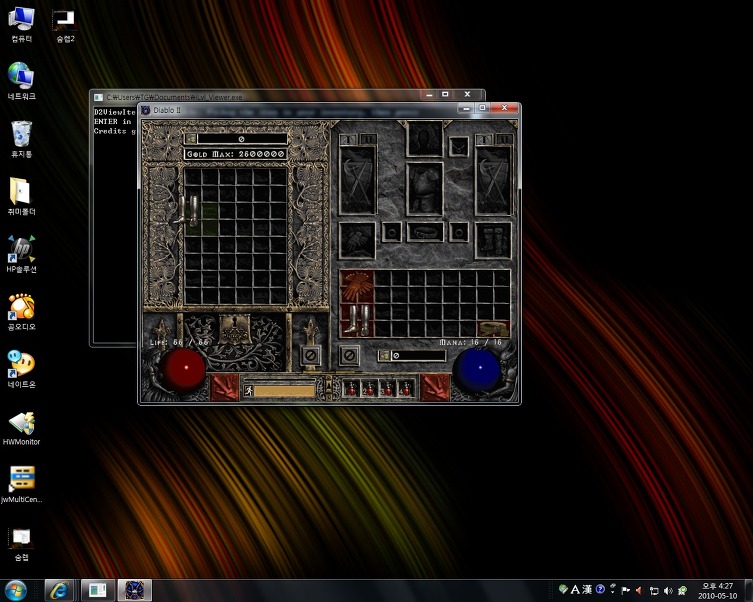
Task: Switch to the console window taskbar button
Action: tap(98, 590)
